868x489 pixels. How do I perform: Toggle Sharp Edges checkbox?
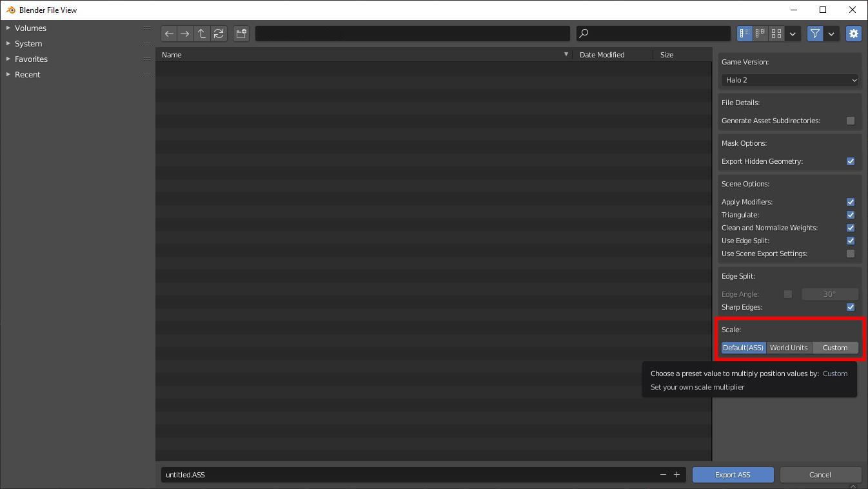[x=851, y=307]
